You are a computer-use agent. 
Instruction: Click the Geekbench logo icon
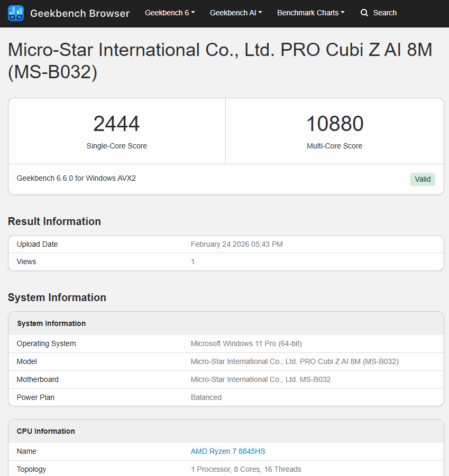16,13
